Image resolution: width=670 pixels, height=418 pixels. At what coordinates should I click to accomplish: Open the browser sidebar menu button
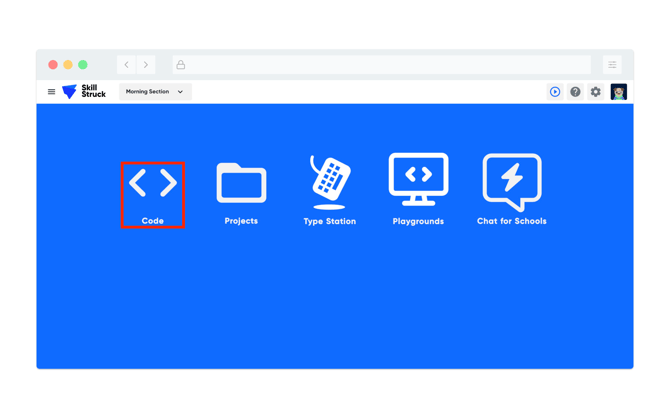pos(612,65)
